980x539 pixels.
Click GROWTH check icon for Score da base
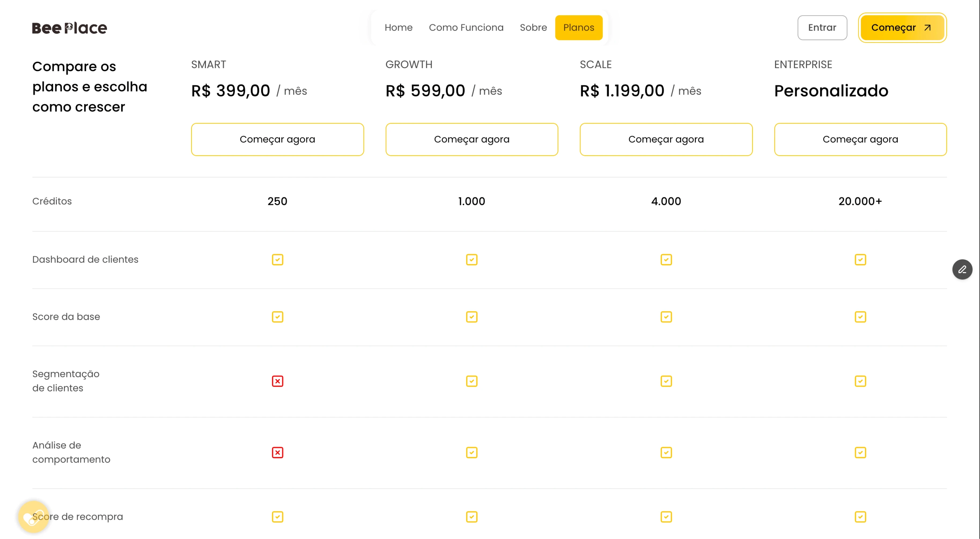pos(472,317)
